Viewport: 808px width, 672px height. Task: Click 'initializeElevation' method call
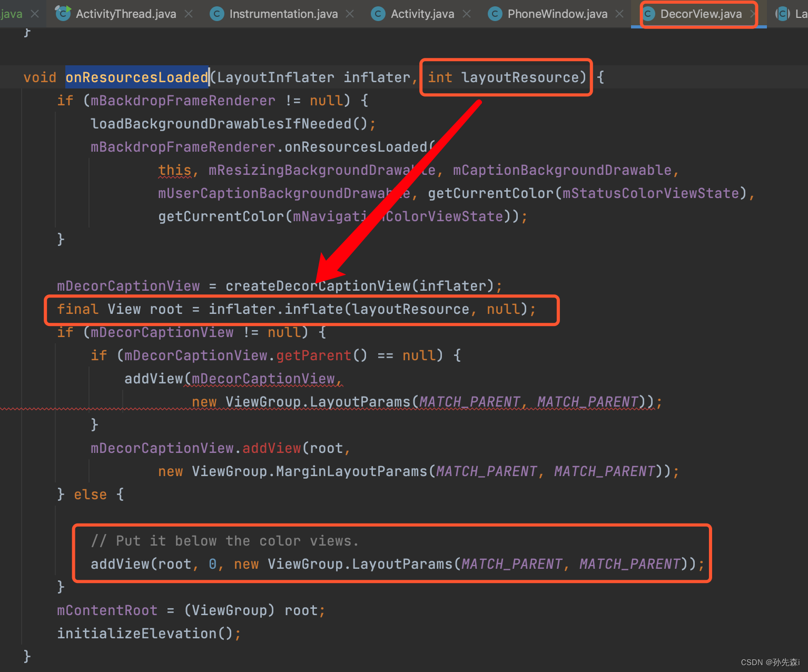[136, 634]
